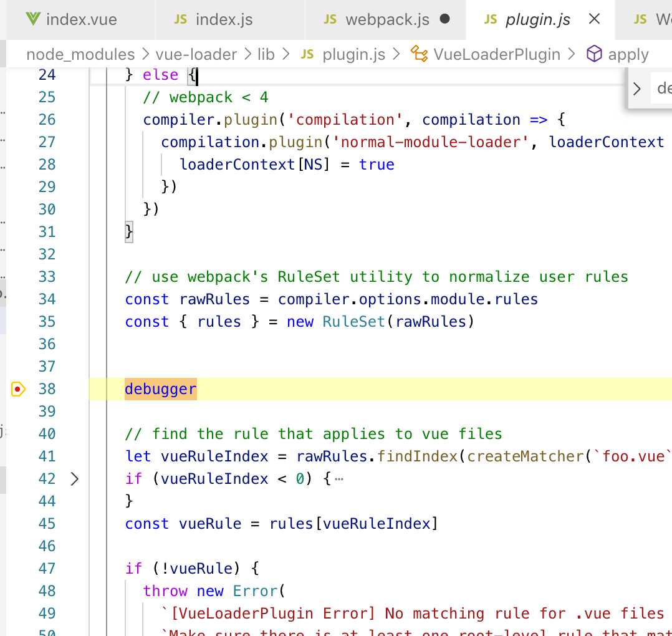Click the '// webpack < 4' comment

click(x=206, y=97)
